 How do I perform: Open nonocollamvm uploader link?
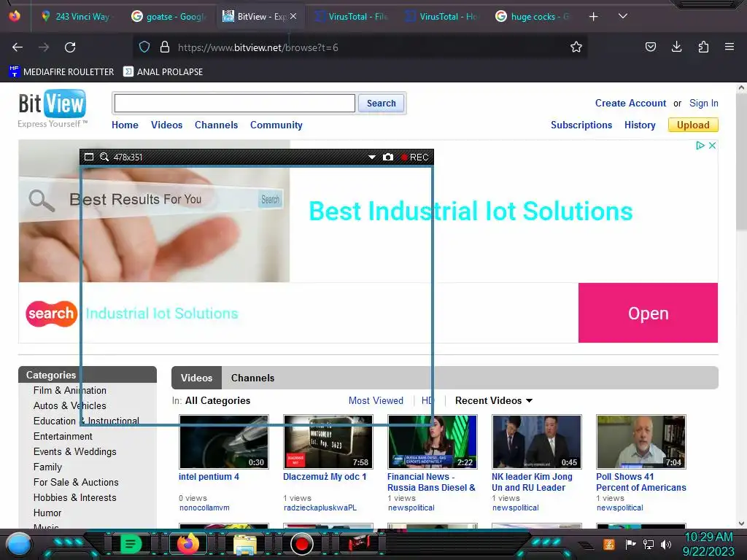tap(204, 507)
